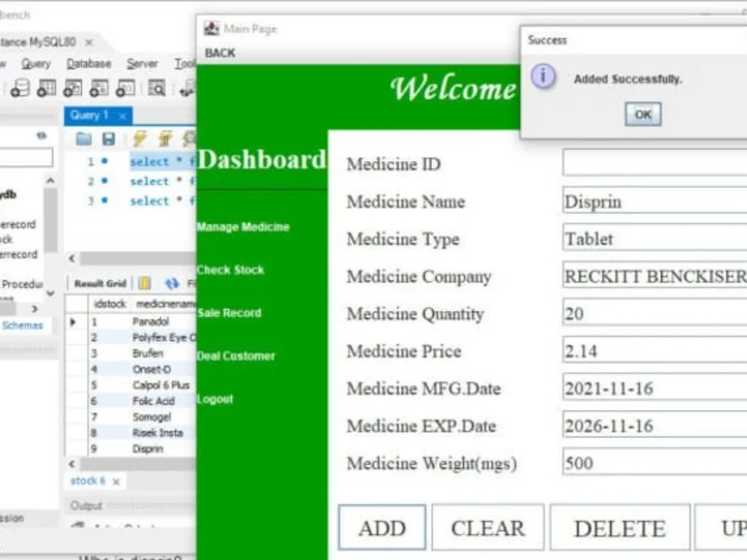This screenshot has width=747, height=560.
Task: Click the Medicine Weight field showing 500
Action: (x=654, y=461)
